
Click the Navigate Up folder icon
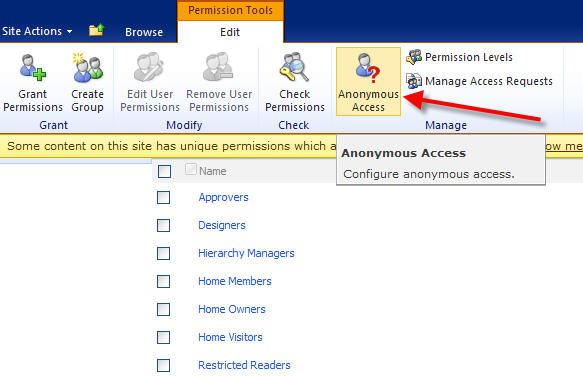[x=97, y=30]
